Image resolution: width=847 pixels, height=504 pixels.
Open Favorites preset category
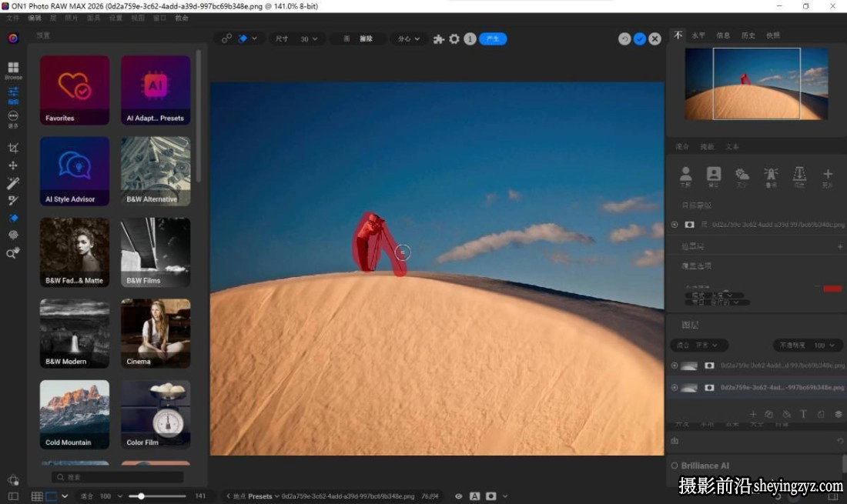[x=75, y=90]
